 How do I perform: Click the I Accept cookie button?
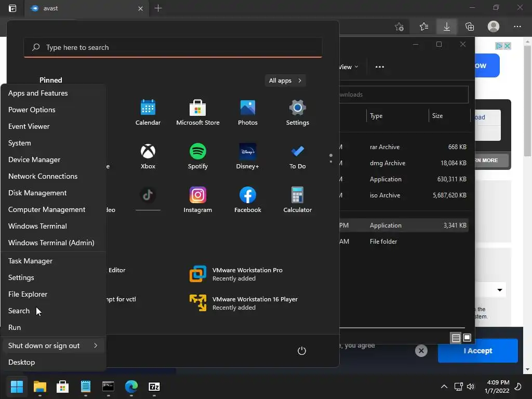(x=478, y=351)
